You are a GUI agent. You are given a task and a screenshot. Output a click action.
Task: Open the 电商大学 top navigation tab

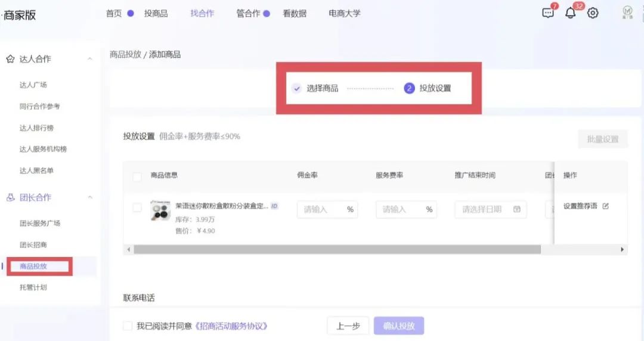click(x=344, y=14)
